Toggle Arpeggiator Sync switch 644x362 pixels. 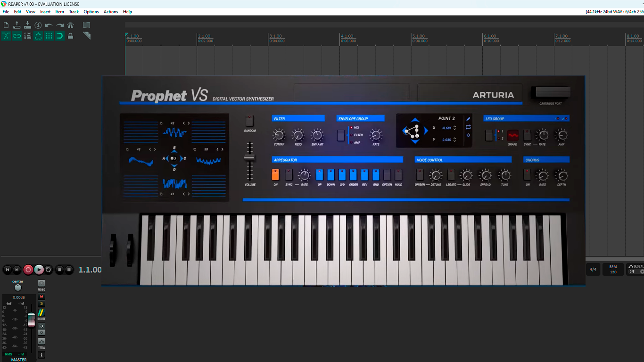point(289,175)
